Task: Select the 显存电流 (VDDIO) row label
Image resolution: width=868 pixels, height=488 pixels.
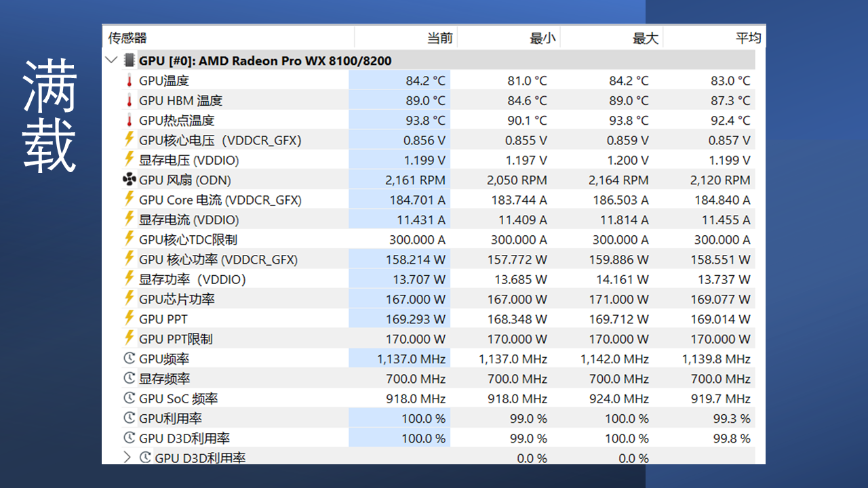Action: tap(189, 220)
